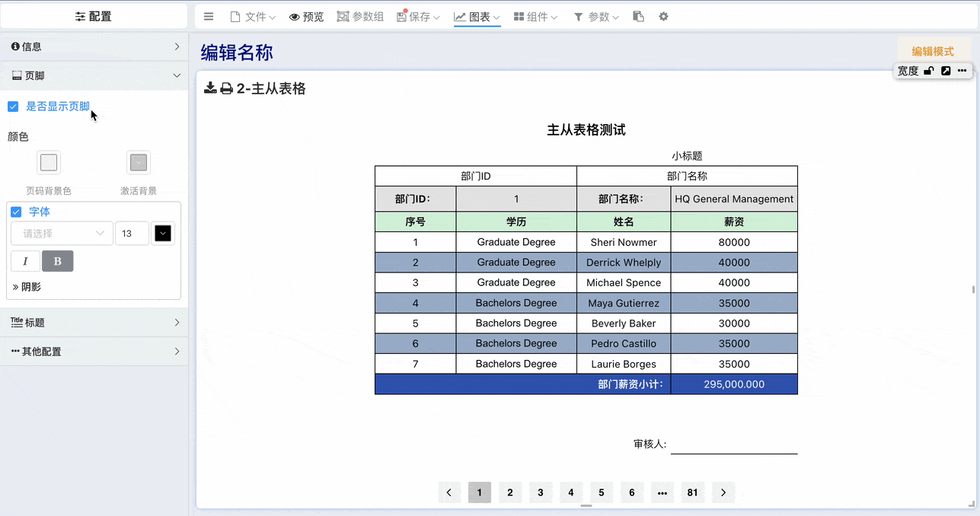Open 激活背景 color swatch
The image size is (980, 516).
pyautogui.click(x=139, y=162)
